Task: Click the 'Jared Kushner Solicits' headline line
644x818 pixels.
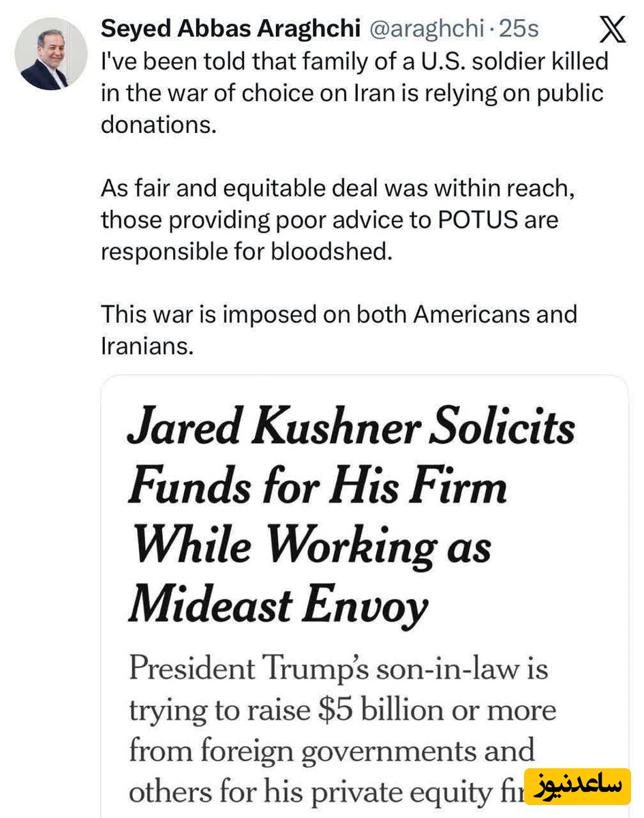Action: click(350, 429)
